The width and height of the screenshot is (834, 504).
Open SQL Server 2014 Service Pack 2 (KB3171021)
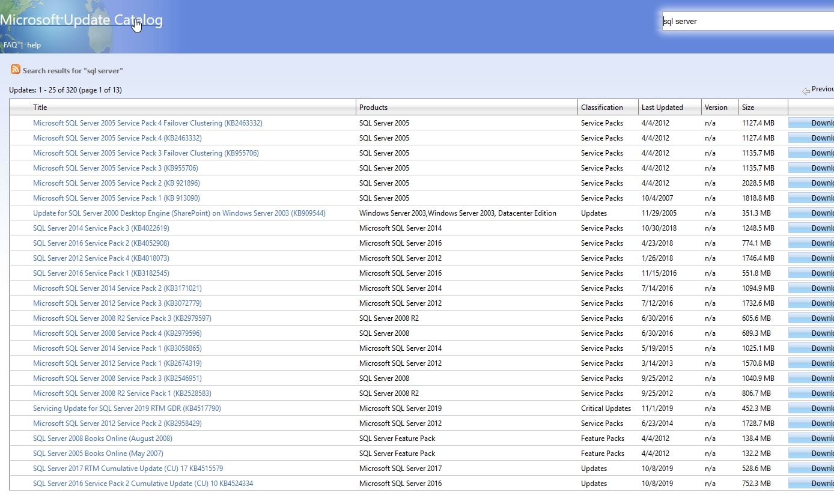coord(117,288)
